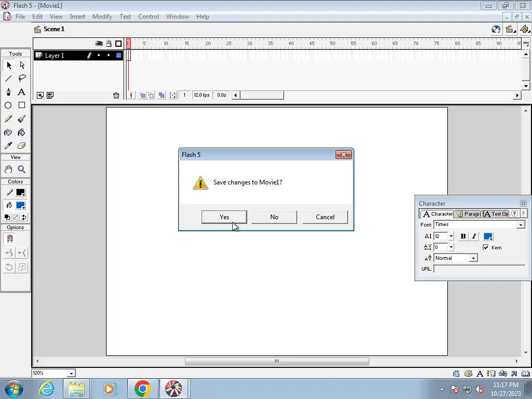Open the Control menu
Viewport: 532px width, 399px height.
pyautogui.click(x=148, y=16)
